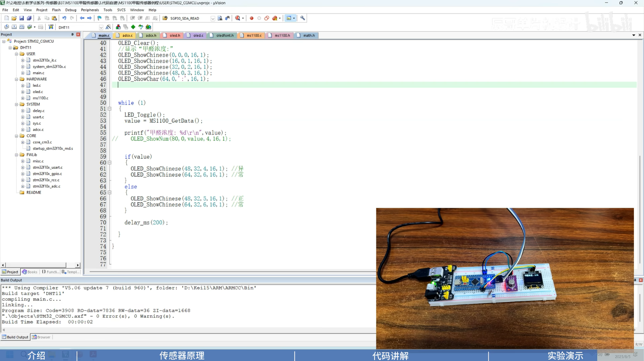Select README folder in the project tree

[x=33, y=193]
